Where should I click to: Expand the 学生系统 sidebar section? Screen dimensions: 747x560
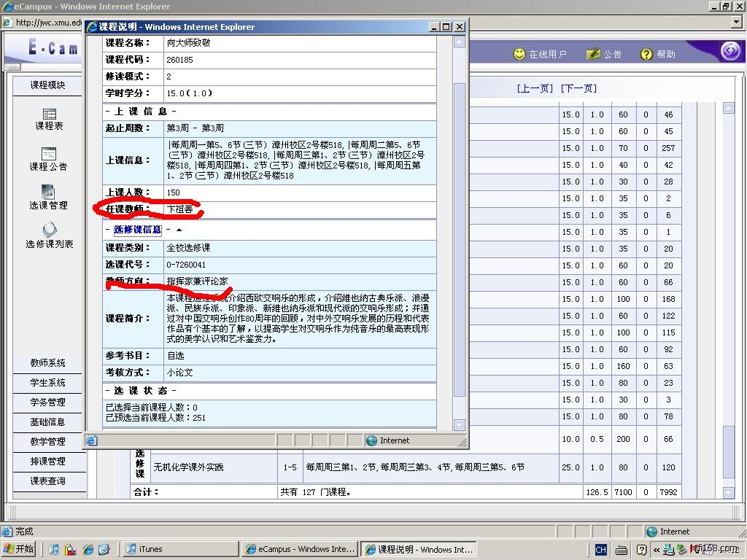point(48,383)
